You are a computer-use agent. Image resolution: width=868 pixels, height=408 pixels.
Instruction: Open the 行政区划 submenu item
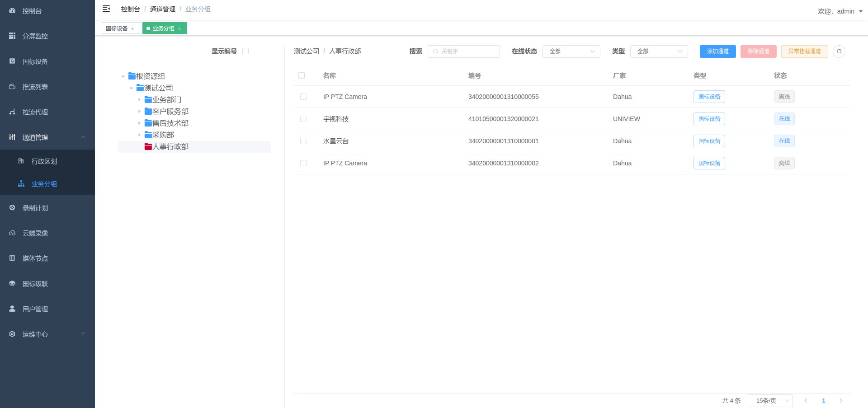coord(44,161)
